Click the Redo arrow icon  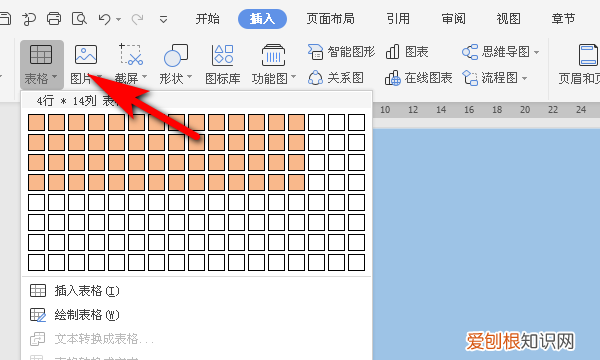tap(137, 19)
